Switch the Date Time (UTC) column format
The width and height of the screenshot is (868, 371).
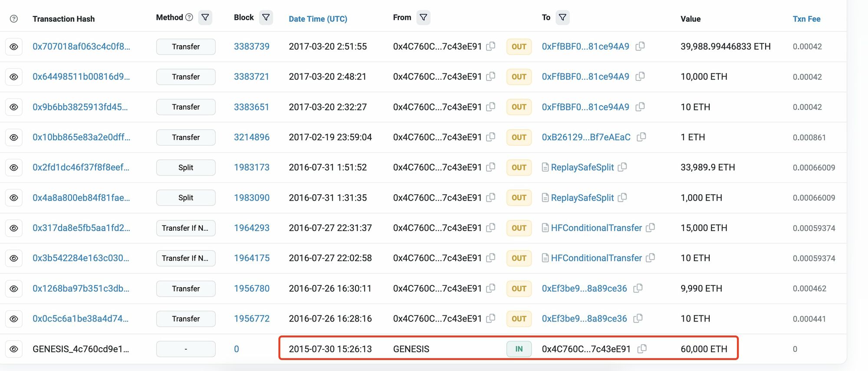(318, 19)
